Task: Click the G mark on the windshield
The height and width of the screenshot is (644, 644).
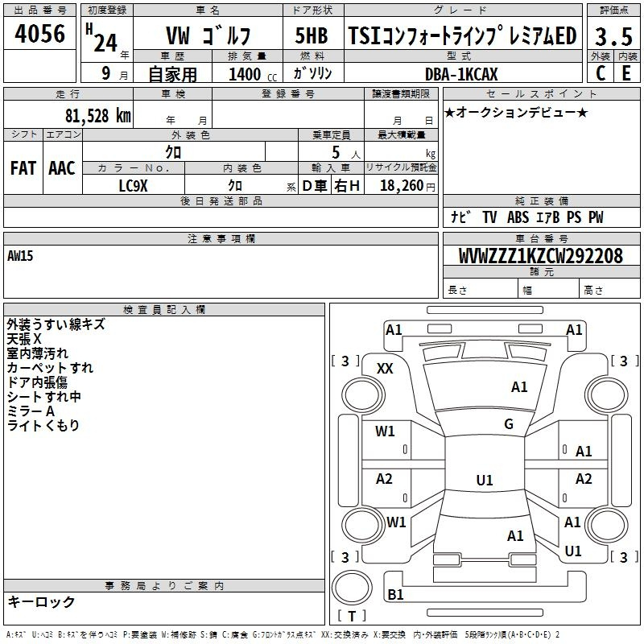Action: coord(509,424)
